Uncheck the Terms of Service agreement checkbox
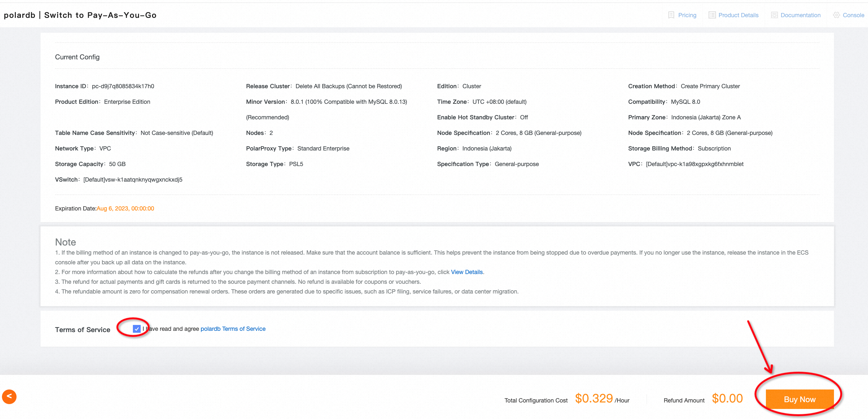This screenshot has height=419, width=868. tap(136, 329)
